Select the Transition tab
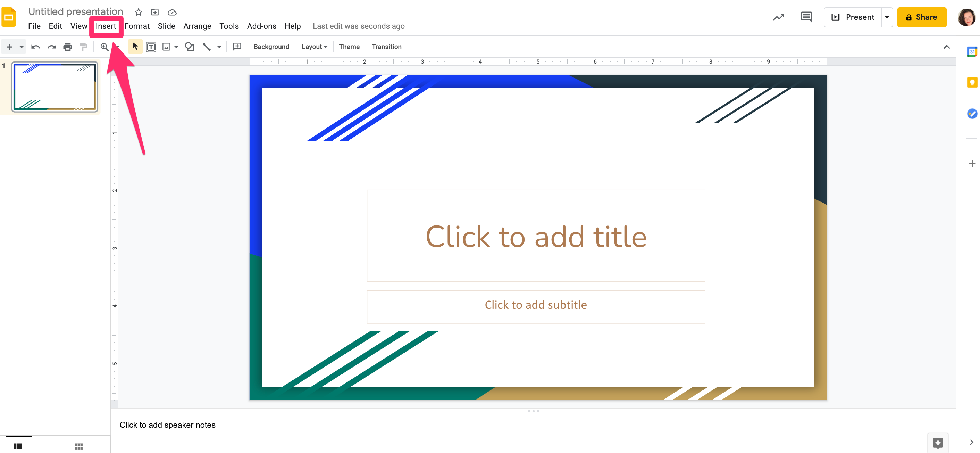980x453 pixels. 387,46
